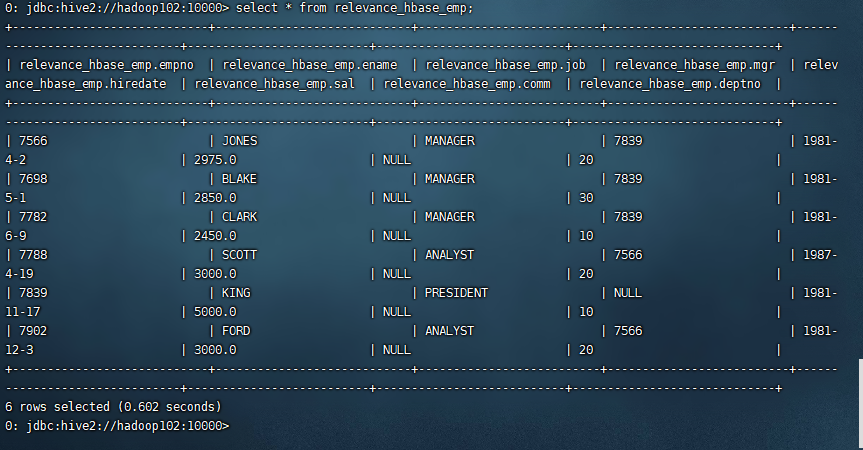Image resolution: width=863 pixels, height=450 pixels.
Task: Click the wrapped date text 11-17
Action: point(23,312)
